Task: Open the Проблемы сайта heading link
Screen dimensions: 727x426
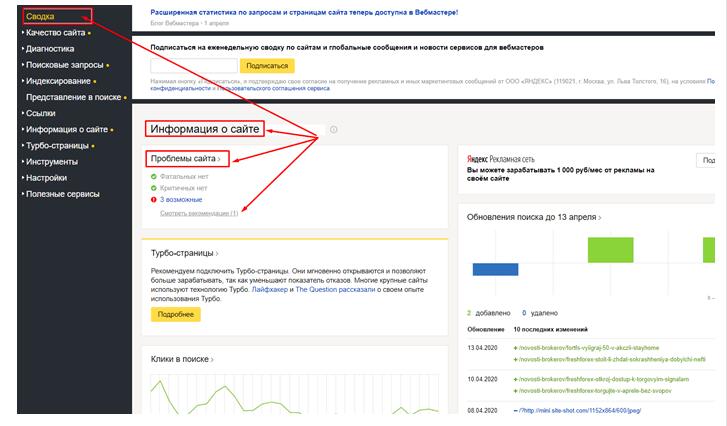Action: (x=185, y=159)
